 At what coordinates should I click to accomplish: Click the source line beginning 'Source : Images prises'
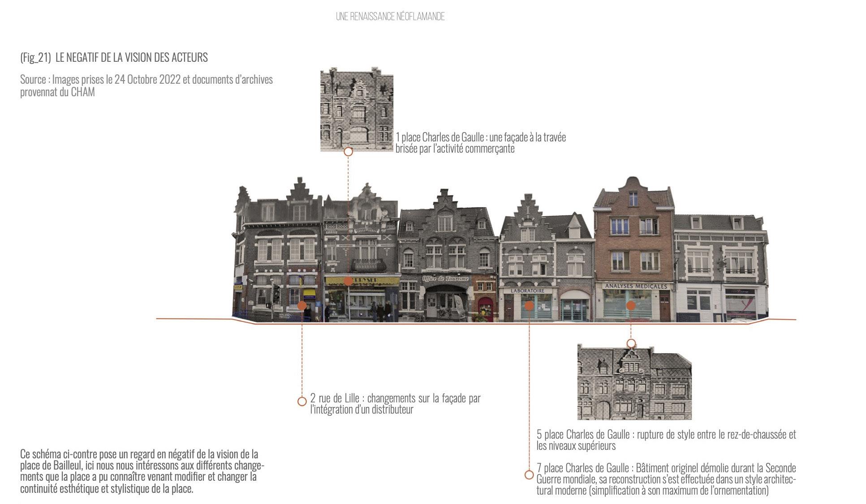pyautogui.click(x=146, y=85)
